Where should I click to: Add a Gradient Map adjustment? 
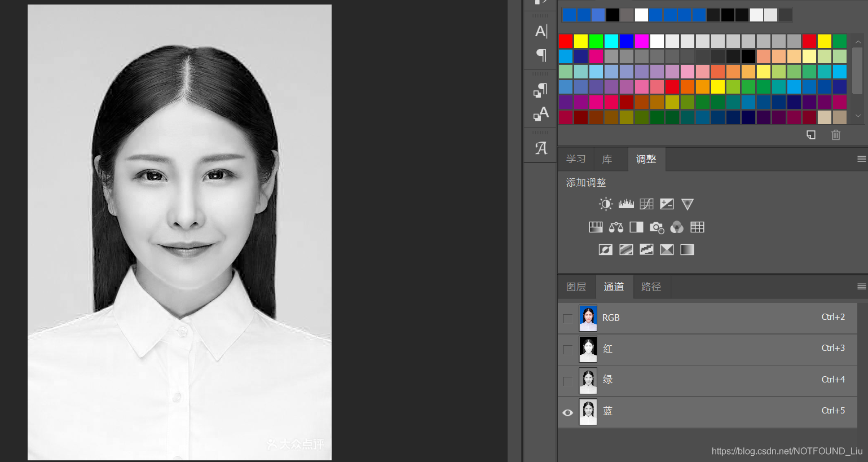687,249
